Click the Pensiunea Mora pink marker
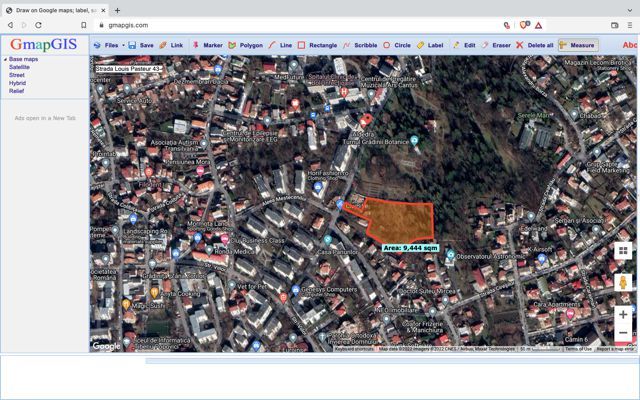 (x=200, y=171)
